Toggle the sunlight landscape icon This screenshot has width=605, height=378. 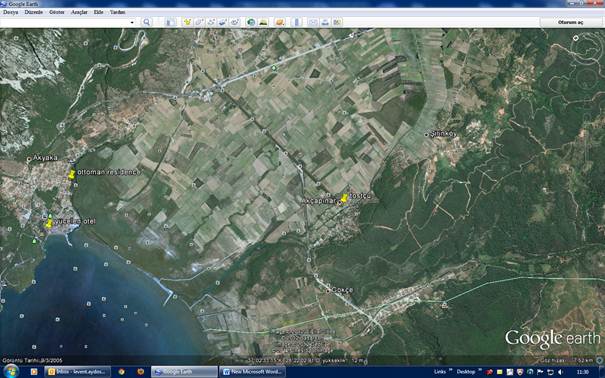(x=264, y=22)
